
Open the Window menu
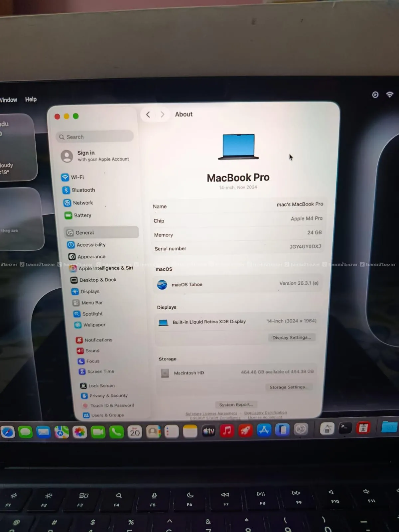(8, 100)
